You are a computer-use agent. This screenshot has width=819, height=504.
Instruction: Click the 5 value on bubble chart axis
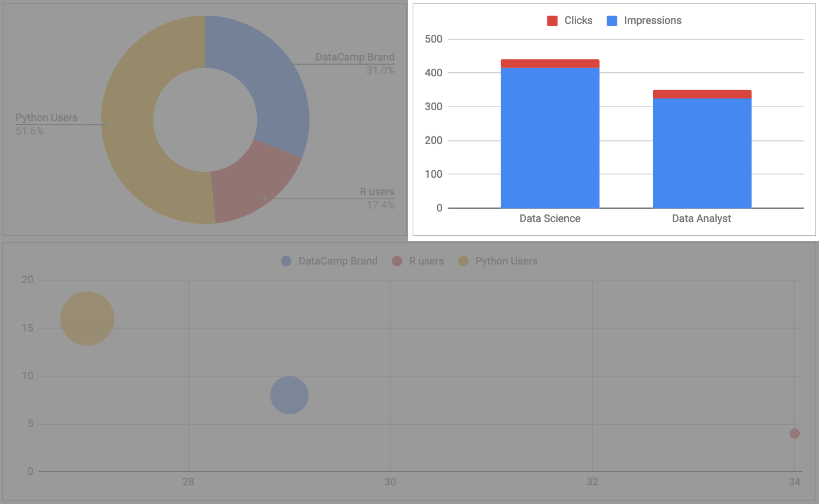tap(31, 424)
